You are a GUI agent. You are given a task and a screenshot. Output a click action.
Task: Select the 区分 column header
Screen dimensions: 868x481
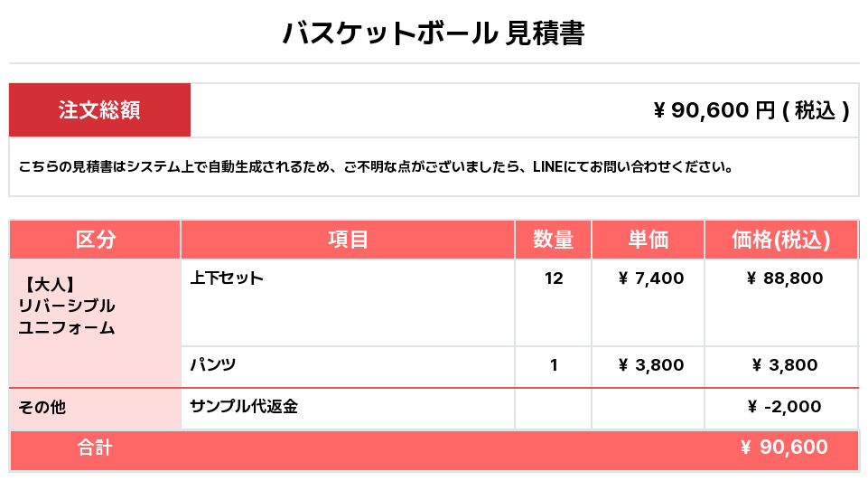(x=95, y=240)
